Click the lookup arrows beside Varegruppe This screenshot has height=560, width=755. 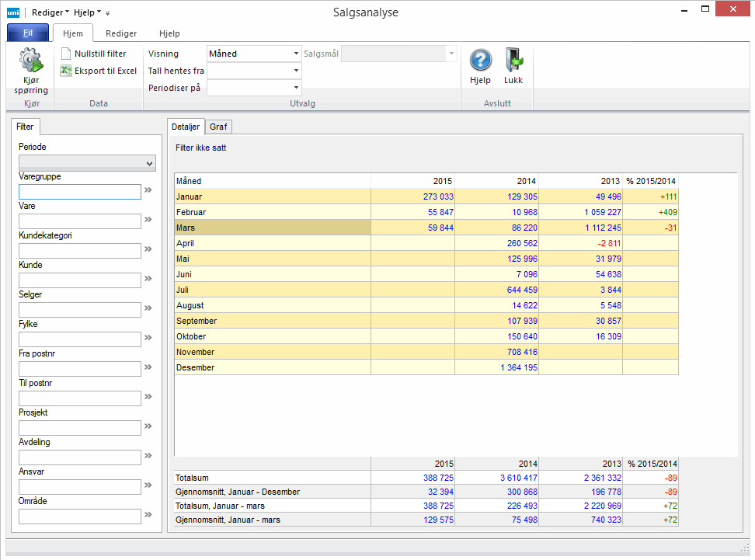(x=148, y=190)
